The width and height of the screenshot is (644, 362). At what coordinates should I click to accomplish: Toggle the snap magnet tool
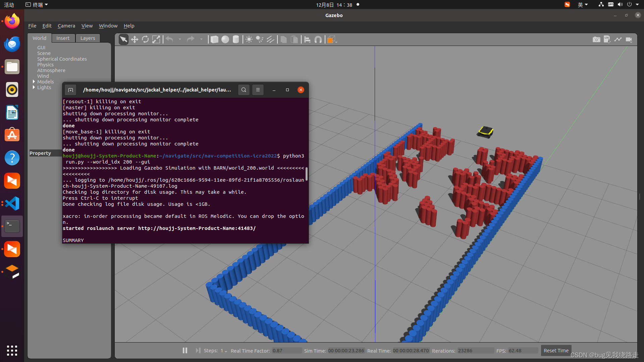click(318, 40)
